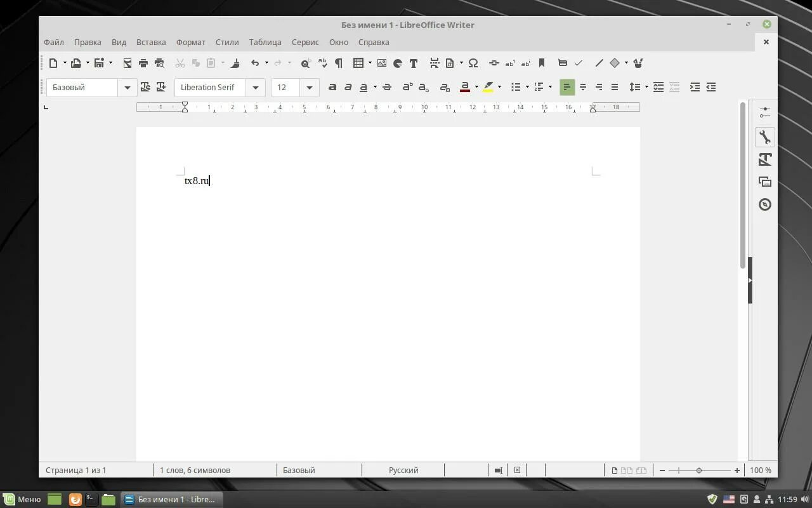Open the line spacing dropdown arrow
This screenshot has width=812, height=508.
click(646, 87)
